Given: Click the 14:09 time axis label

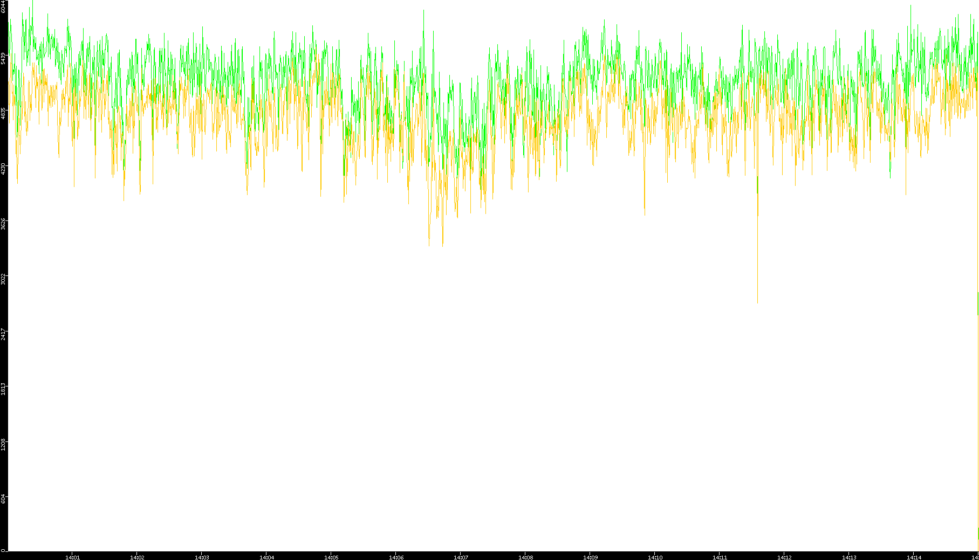Looking at the screenshot, I should 590,557.
